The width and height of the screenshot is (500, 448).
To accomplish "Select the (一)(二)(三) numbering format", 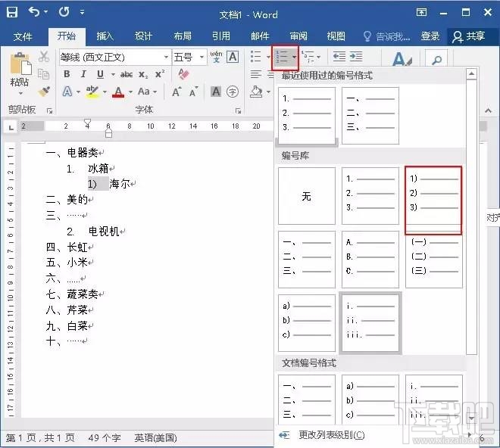I will 434,261.
